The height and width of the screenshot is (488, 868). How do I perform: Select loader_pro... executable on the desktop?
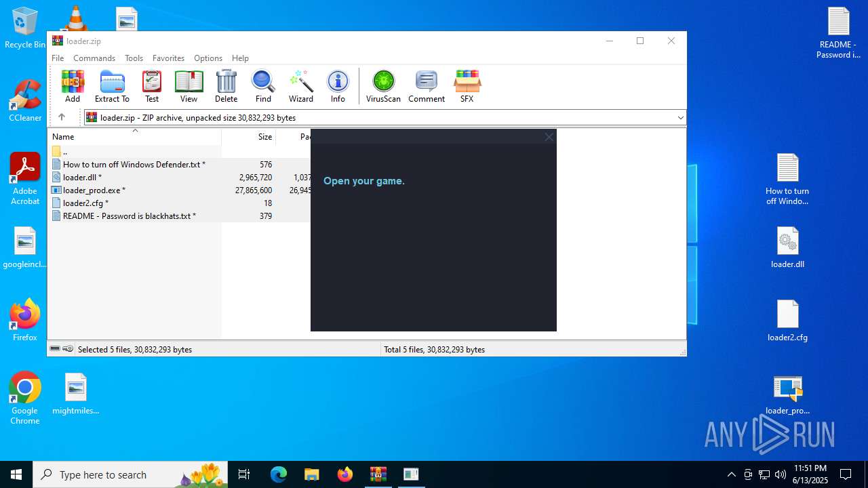[787, 394]
